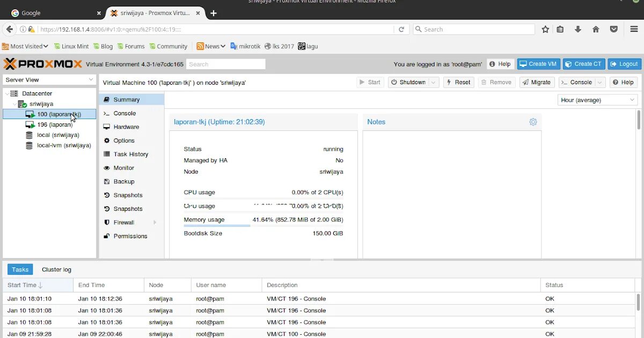This screenshot has width=644, height=338.
Task: Open the lks 2017 bookmark
Action: pyautogui.click(x=279, y=46)
